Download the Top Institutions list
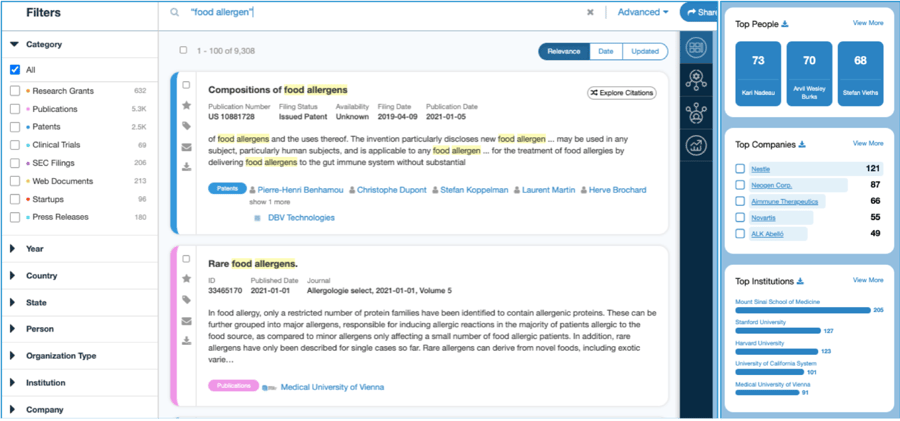Image resolution: width=900 pixels, height=421 pixels. tap(800, 281)
